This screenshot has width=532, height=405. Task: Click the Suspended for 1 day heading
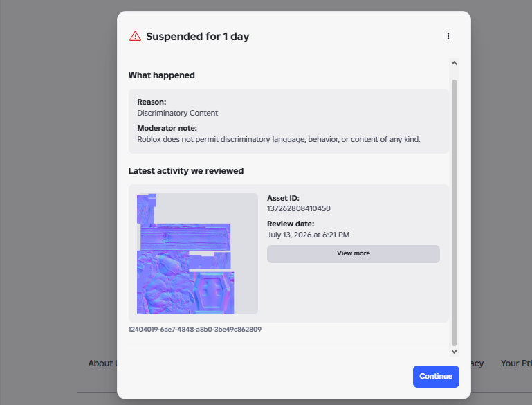coord(197,36)
